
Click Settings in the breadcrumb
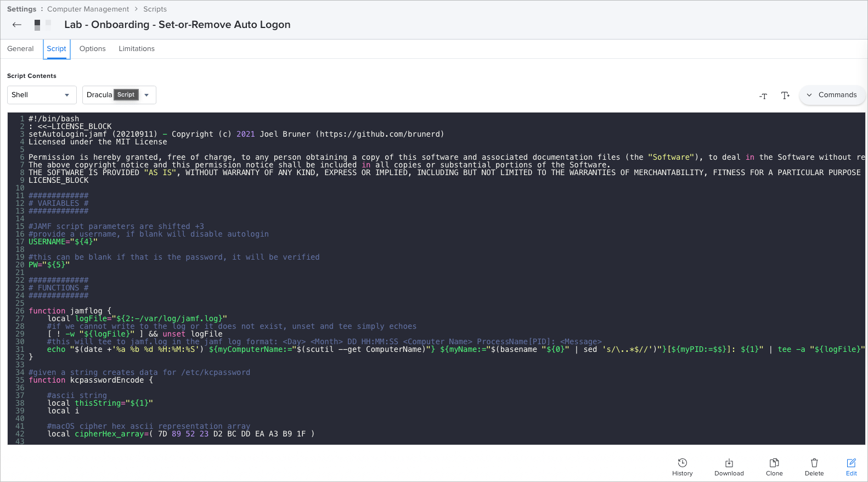click(x=21, y=9)
